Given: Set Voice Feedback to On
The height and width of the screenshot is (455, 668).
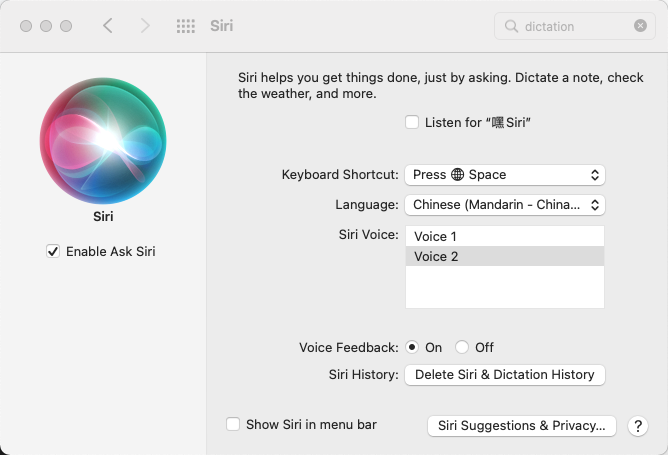Looking at the screenshot, I should pos(412,347).
